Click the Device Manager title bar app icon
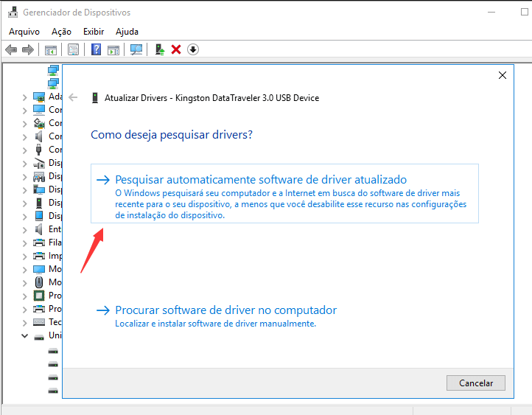Image resolution: width=532 pixels, height=415 pixels. (13, 13)
